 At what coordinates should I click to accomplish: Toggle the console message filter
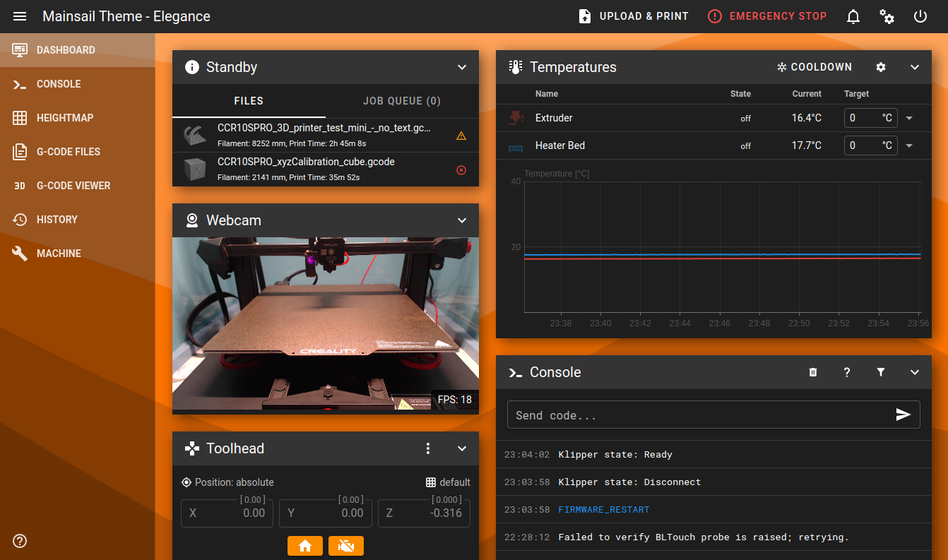click(x=880, y=372)
